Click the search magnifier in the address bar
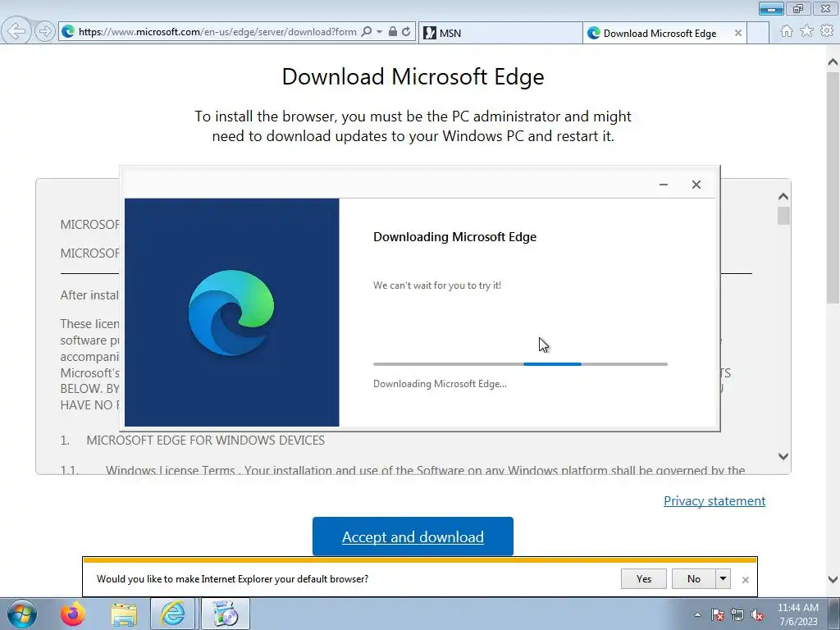 click(367, 32)
